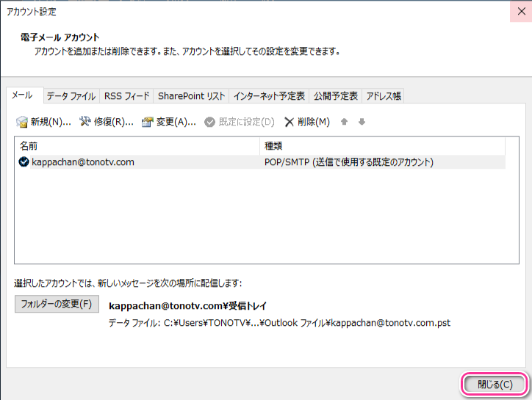Switch to the RSS フィード tab
This screenshot has height=400, width=532.
click(x=126, y=96)
